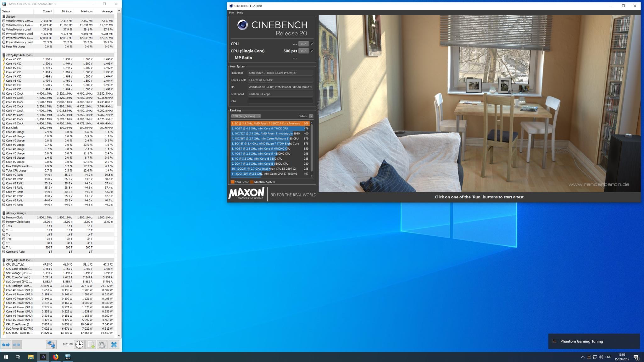This screenshot has width=644, height=362.
Task: Click the Info input field in Your System
Action: tap(280, 101)
